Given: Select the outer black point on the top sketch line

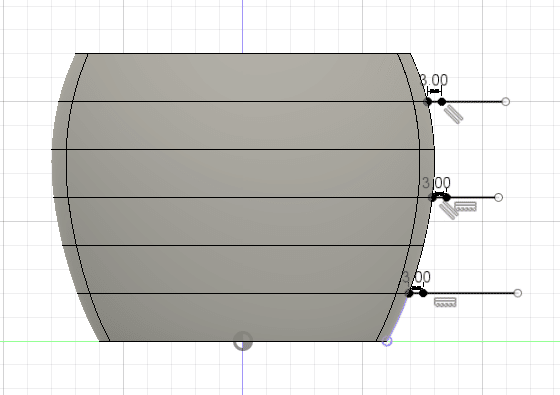Looking at the screenshot, I should (x=442, y=102).
